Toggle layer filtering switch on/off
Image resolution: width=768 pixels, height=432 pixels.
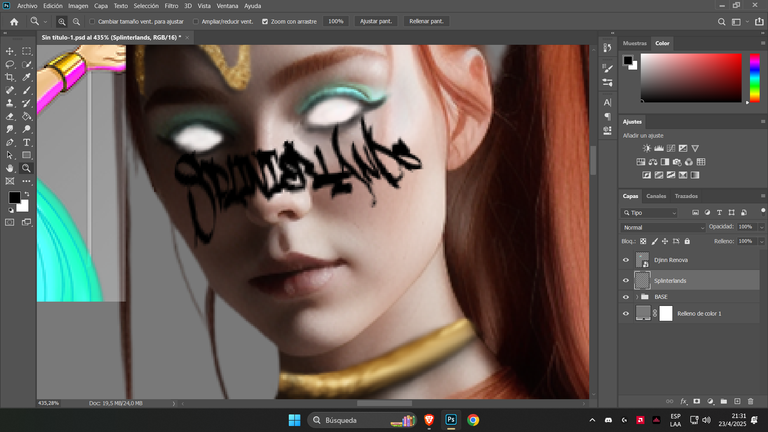coord(763,211)
